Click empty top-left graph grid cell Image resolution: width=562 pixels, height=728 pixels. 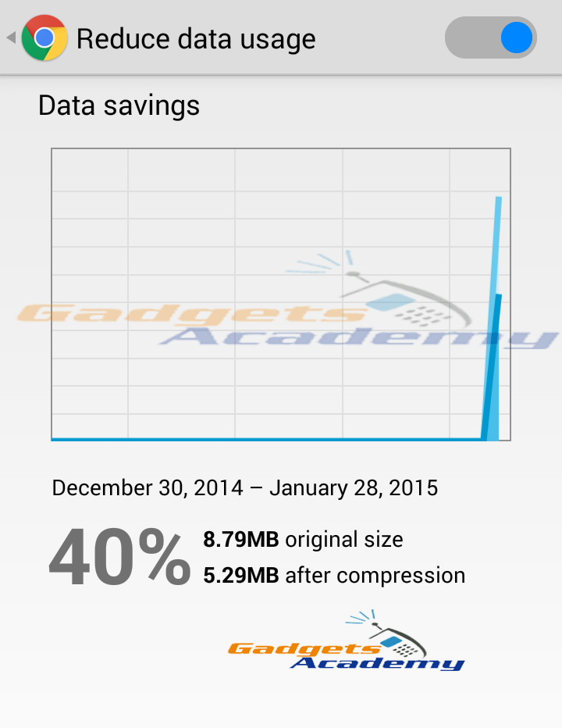[90, 170]
